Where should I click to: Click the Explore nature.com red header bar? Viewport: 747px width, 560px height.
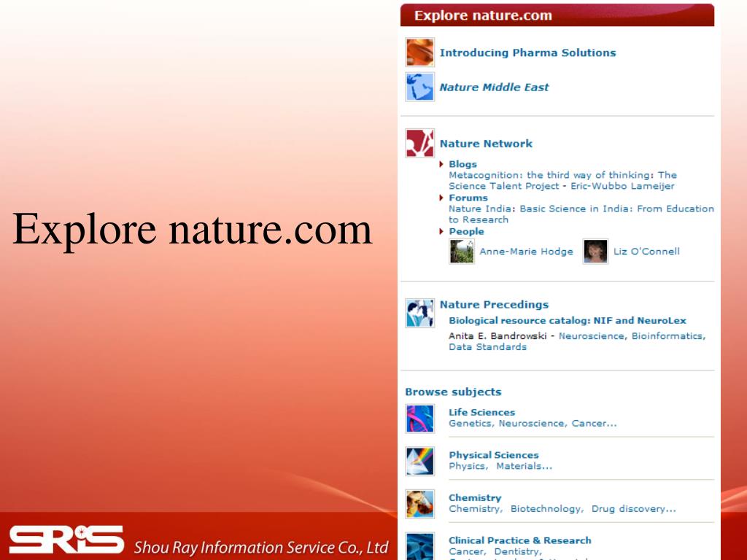coord(557,15)
